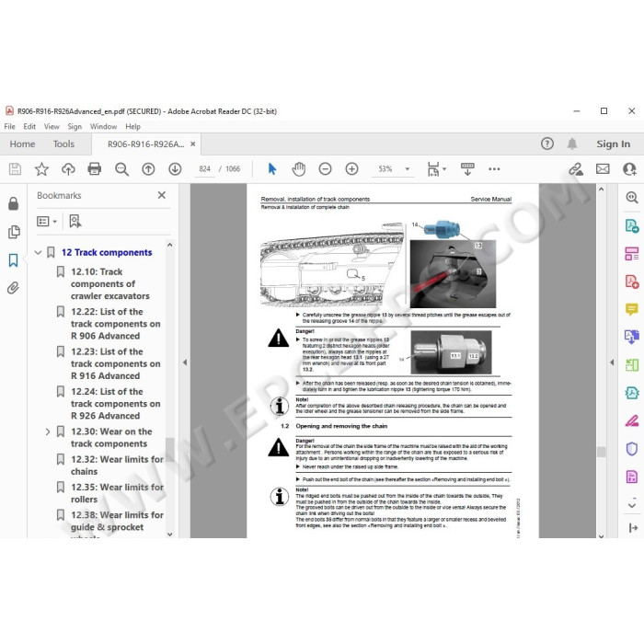Open the Attachments paperclip icon
The height and width of the screenshot is (644, 644).
click(13, 288)
